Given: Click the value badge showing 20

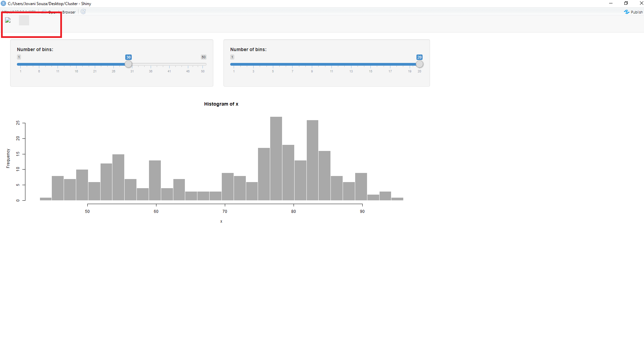Looking at the screenshot, I should pos(419,57).
